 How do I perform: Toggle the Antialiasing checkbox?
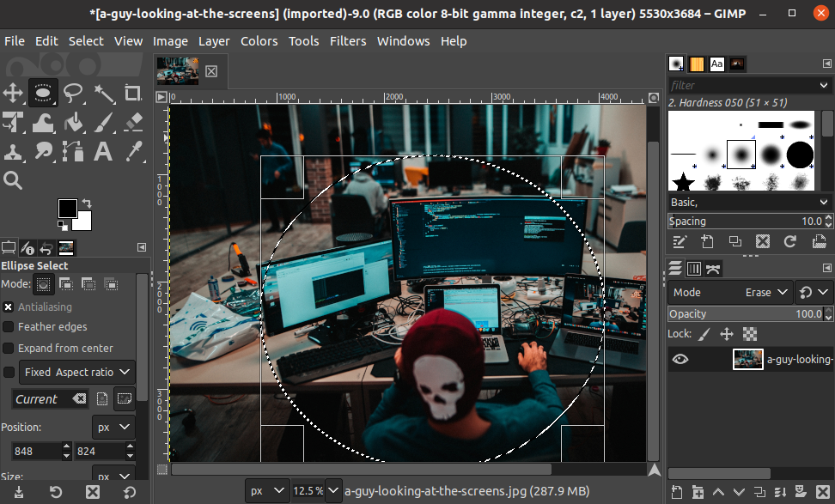click(9, 307)
